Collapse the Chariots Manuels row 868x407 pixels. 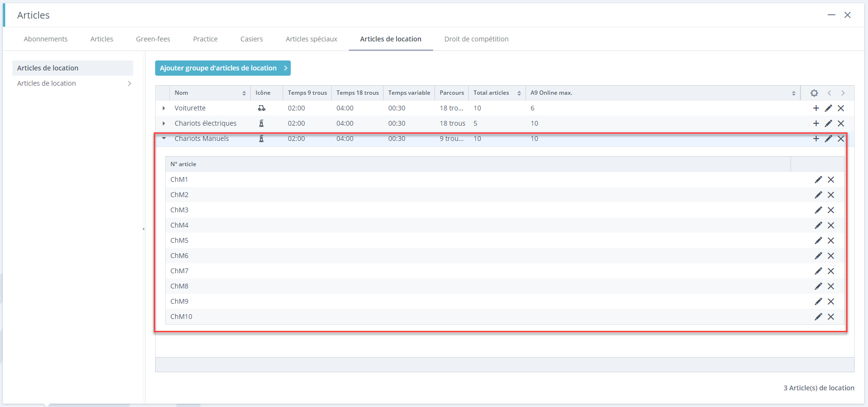(x=164, y=139)
